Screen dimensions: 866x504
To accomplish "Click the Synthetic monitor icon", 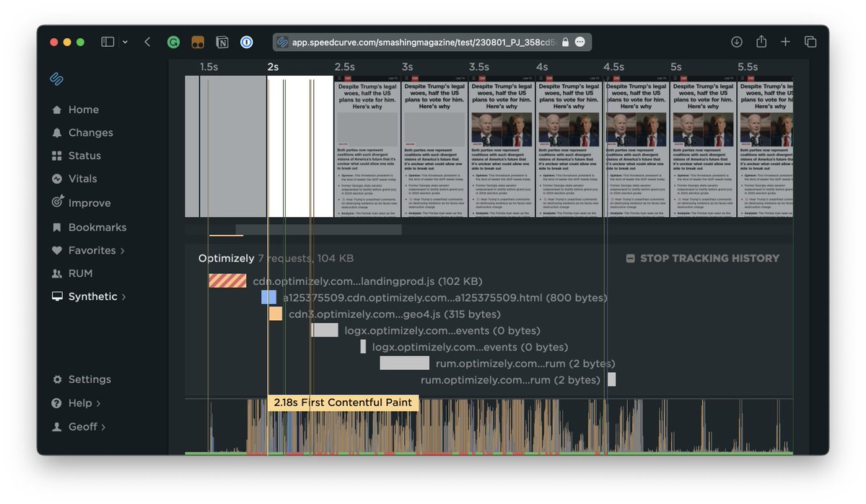I will tap(57, 296).
